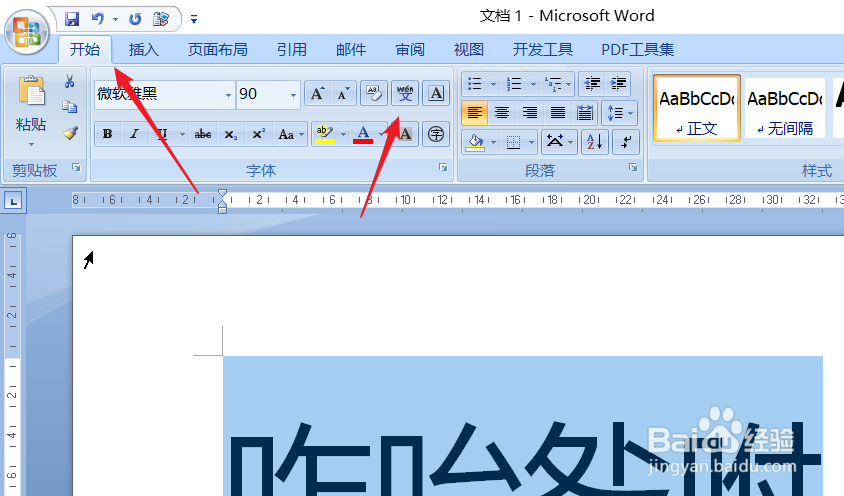Open the 页面布局 tab

217,50
